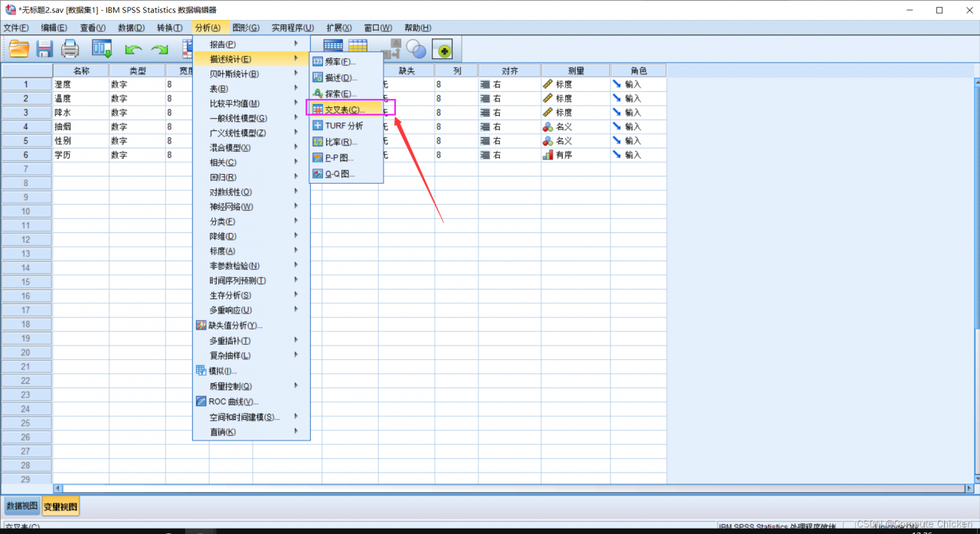
Task: Click the blue data grid toolbar icon
Action: 333,48
